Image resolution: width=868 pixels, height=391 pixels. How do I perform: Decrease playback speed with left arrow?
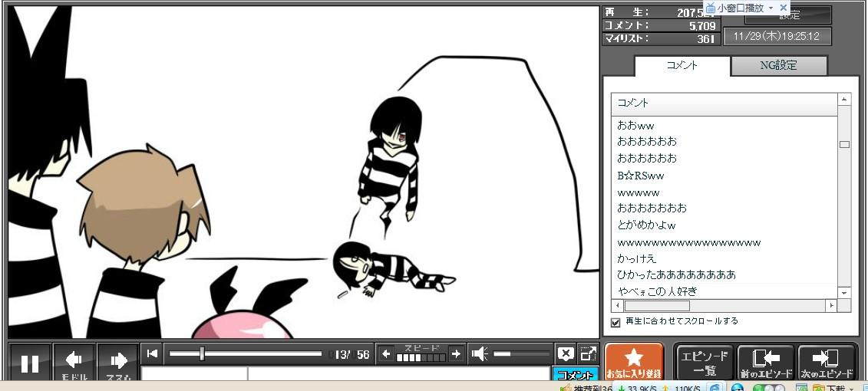point(386,353)
